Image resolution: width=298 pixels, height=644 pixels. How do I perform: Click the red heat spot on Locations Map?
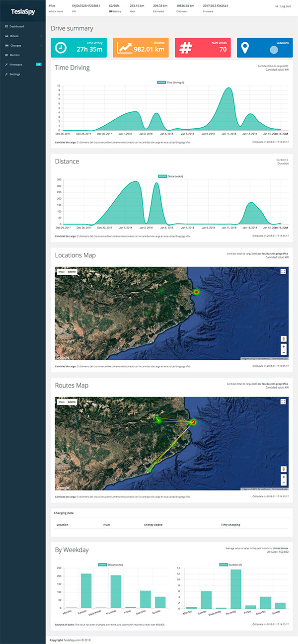[196, 292]
